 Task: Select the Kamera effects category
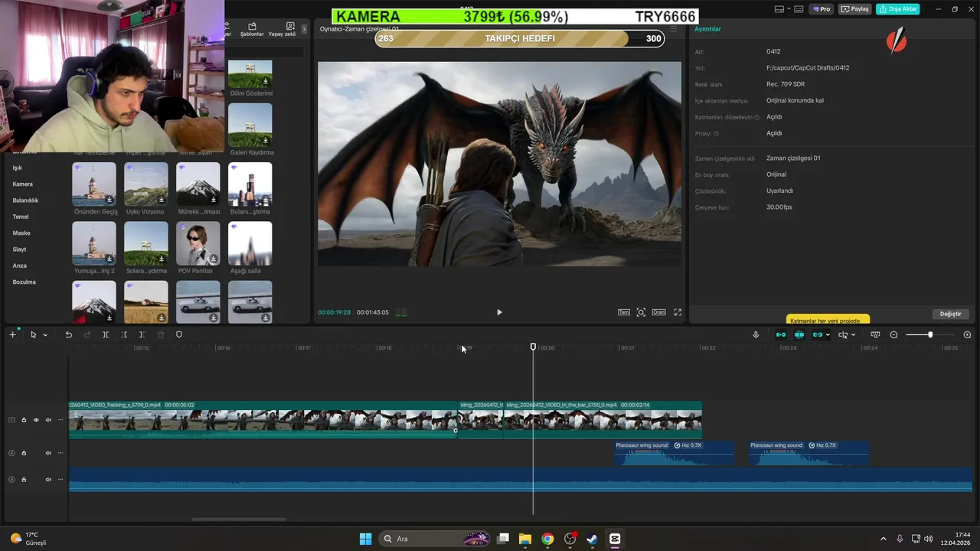point(22,184)
